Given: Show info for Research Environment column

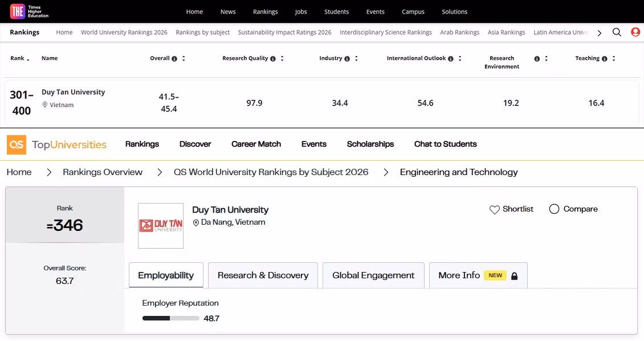Looking at the screenshot, I should (537, 59).
